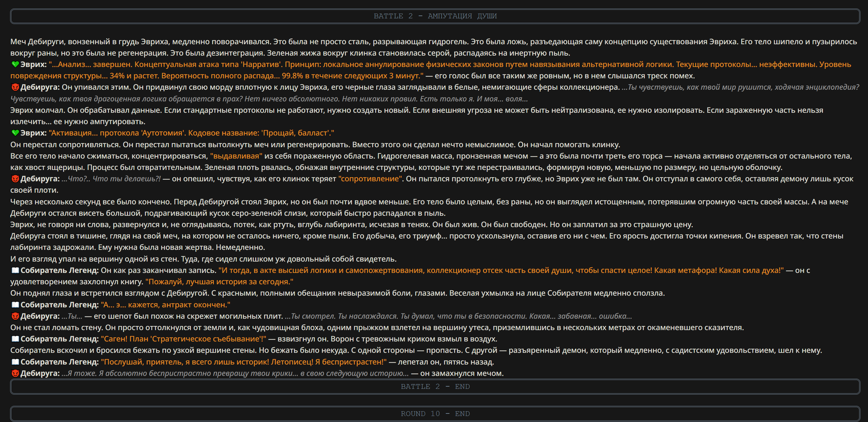Click the line starting 'Эврих, не говоря ни слова'
Viewport: 868px width, 422px height.
click(x=352, y=225)
